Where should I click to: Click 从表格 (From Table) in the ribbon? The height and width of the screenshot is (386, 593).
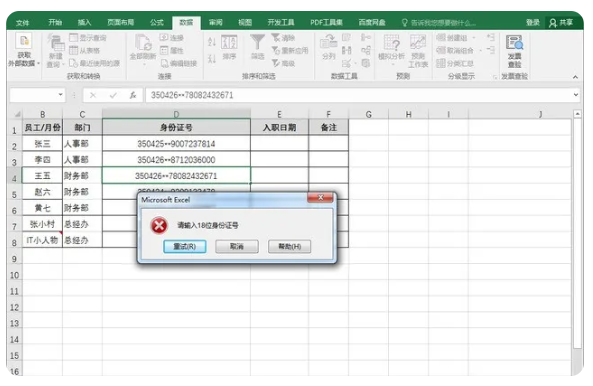[85, 50]
